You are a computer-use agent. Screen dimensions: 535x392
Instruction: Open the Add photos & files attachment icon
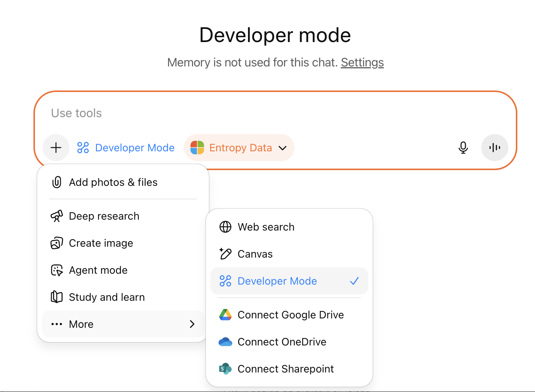click(x=56, y=182)
